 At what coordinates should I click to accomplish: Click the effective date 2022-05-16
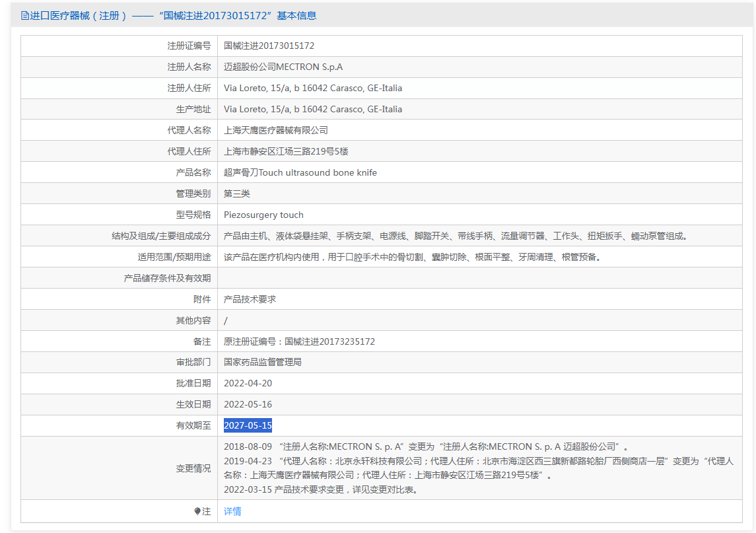(x=248, y=404)
